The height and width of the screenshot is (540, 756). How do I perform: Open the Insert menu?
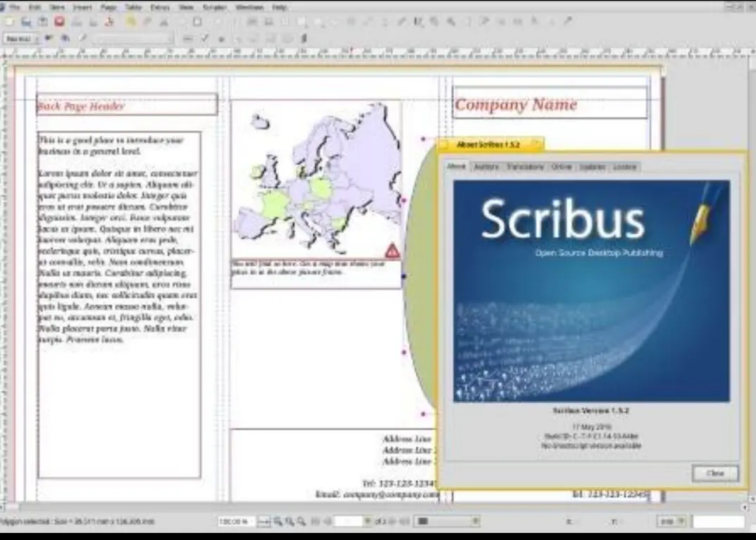click(x=82, y=7)
